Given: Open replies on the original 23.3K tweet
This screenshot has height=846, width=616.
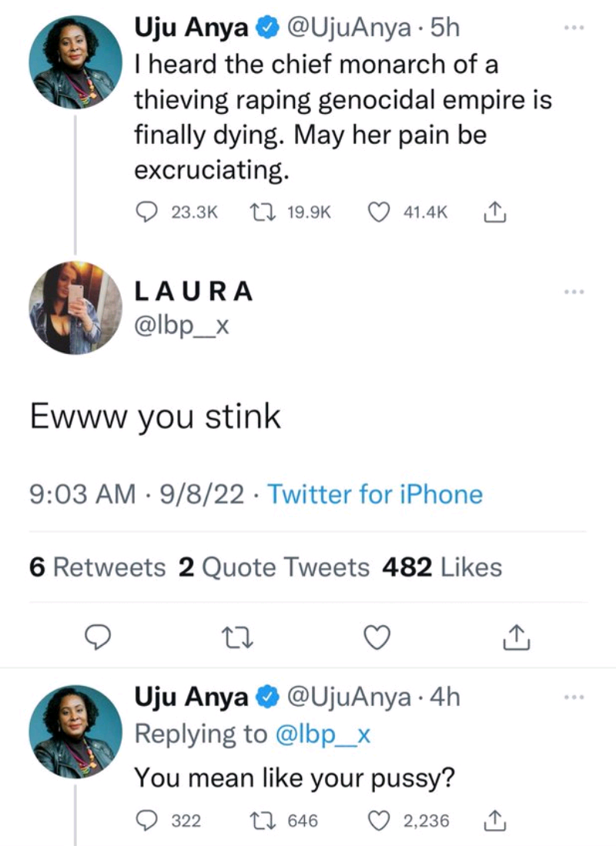Looking at the screenshot, I should click(x=146, y=212).
